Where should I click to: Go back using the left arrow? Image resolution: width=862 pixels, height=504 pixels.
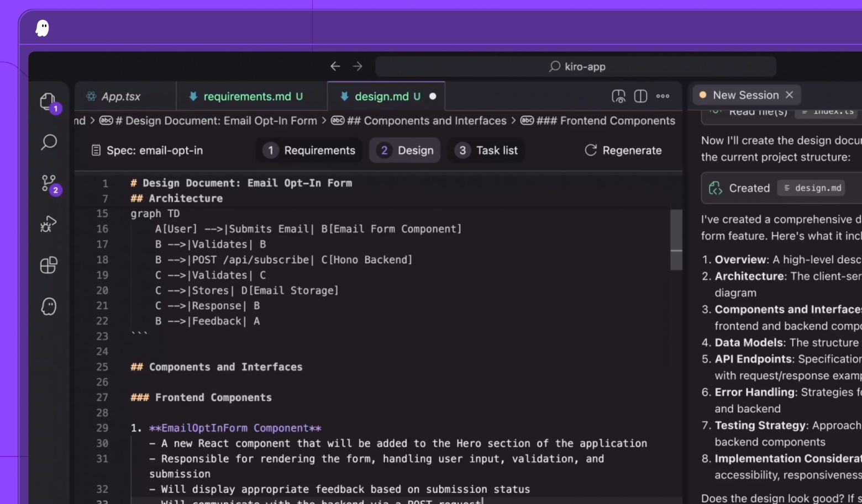(x=335, y=66)
